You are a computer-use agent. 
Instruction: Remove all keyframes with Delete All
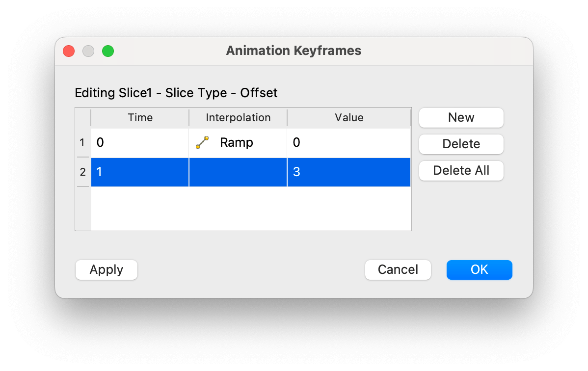click(x=461, y=170)
